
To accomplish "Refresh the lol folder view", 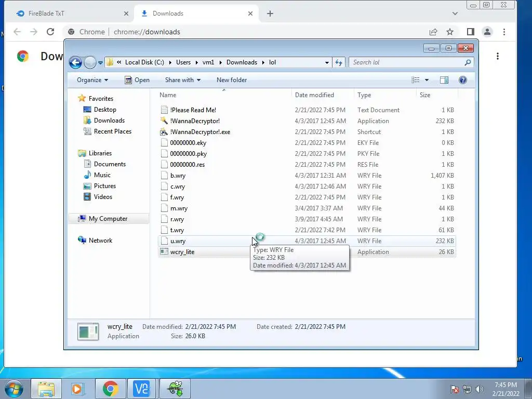I will (x=339, y=62).
